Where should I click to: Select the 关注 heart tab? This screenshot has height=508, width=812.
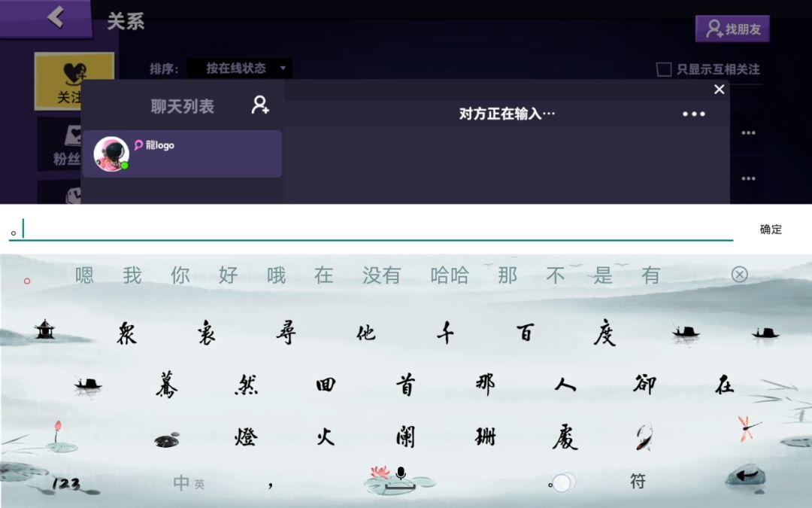tap(74, 81)
